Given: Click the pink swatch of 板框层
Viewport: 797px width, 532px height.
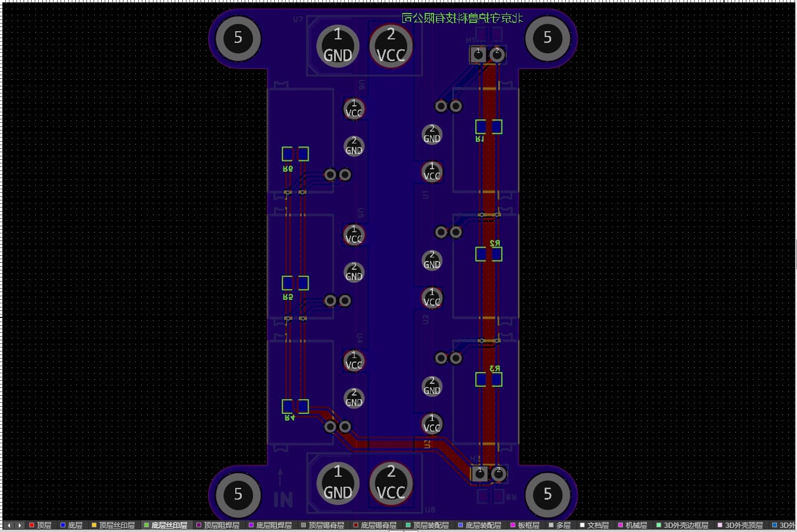Looking at the screenshot, I should tap(513, 525).
